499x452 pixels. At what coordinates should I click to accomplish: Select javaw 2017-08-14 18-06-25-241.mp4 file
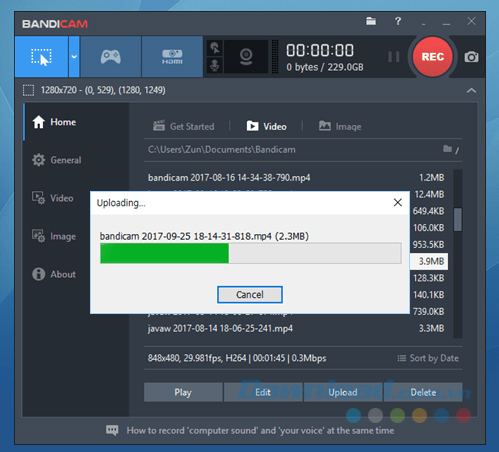click(x=220, y=329)
